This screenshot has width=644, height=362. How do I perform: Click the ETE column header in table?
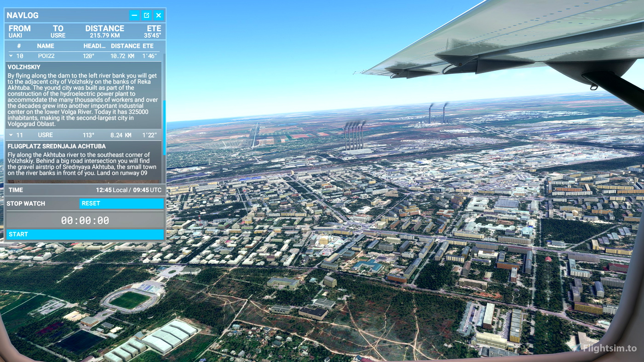coord(148,46)
